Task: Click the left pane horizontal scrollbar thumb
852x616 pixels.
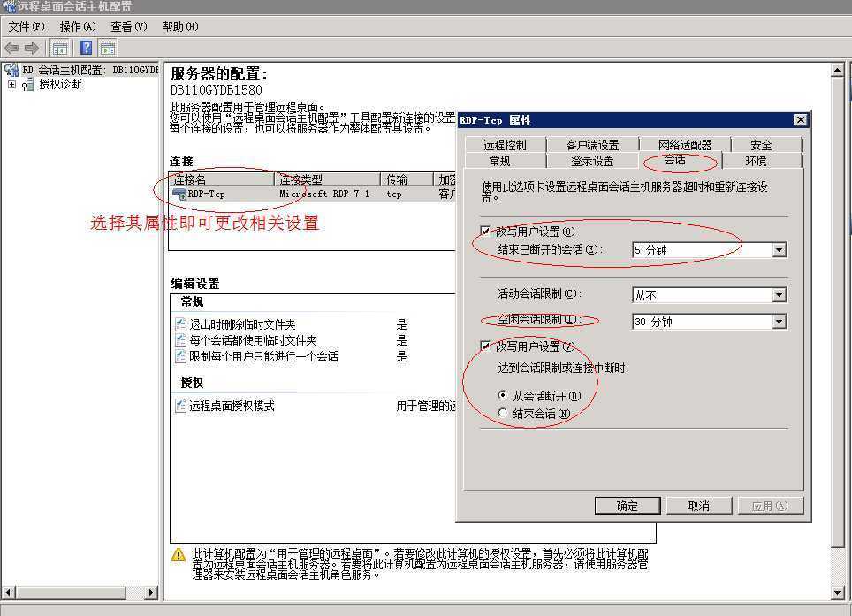Action: pyautogui.click(x=71, y=592)
